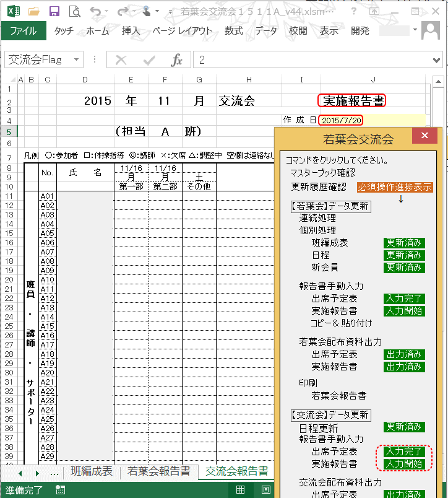Click the 【交流会】データ更新 heading box
The width and height of the screenshot is (448, 498).
click(330, 415)
